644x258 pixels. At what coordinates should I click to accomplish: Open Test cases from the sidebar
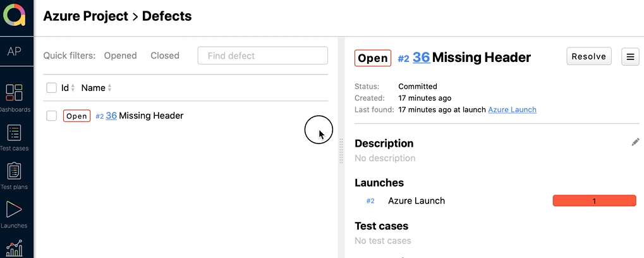14,133
